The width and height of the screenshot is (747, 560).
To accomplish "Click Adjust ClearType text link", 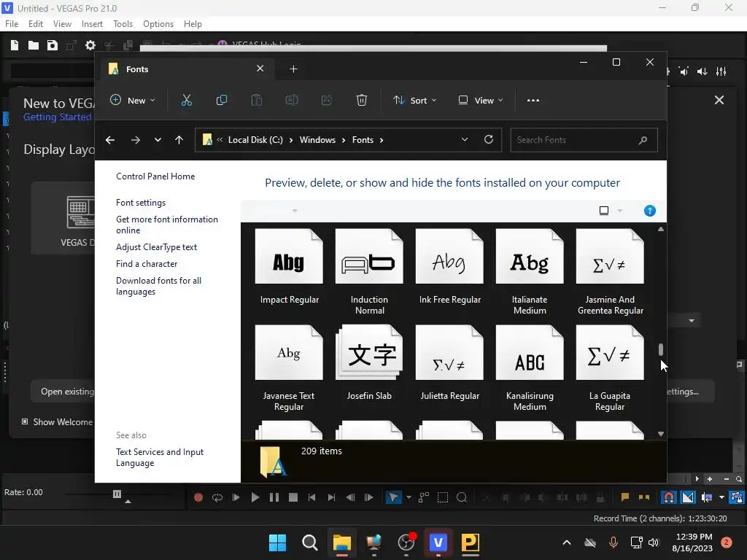I will pos(156,247).
